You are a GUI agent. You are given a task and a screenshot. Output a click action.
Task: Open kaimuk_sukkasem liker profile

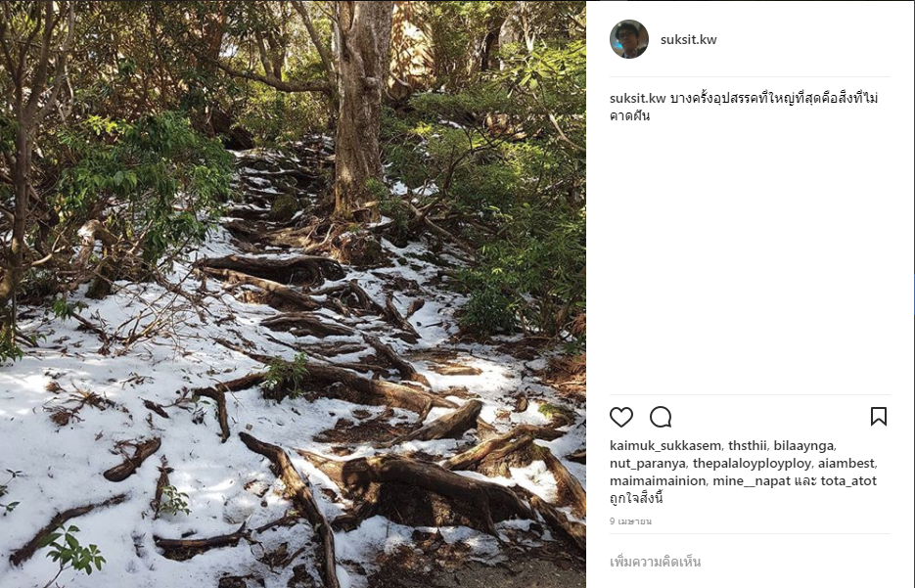[665, 446]
